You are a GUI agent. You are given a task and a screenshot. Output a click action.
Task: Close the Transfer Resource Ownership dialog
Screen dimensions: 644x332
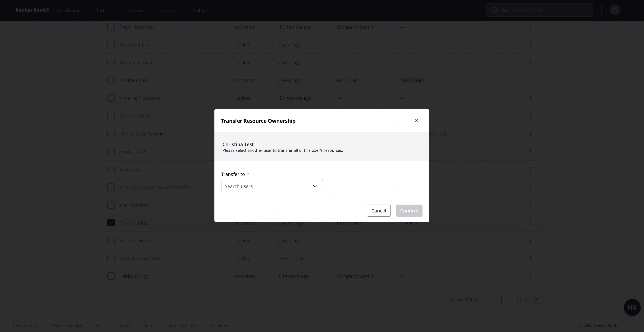pyautogui.click(x=416, y=121)
